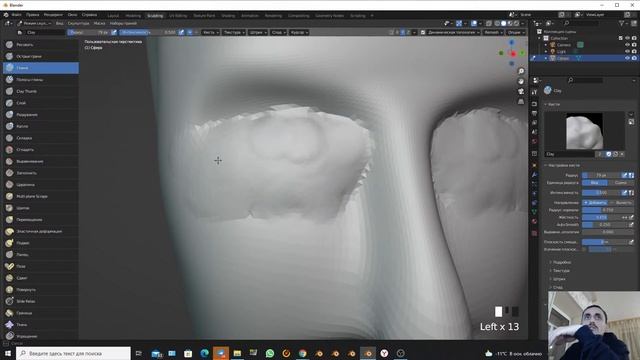Switch to the Sculpting workspace tab
The width and height of the screenshot is (640, 360).
[x=155, y=16]
